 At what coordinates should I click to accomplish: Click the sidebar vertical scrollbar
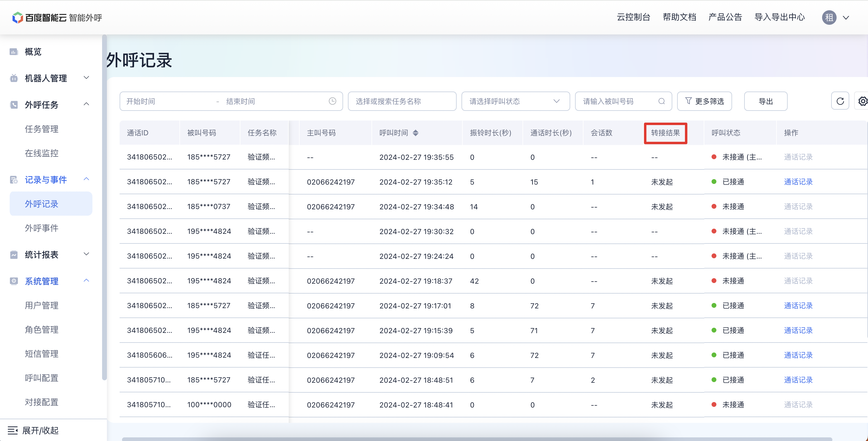tap(104, 207)
